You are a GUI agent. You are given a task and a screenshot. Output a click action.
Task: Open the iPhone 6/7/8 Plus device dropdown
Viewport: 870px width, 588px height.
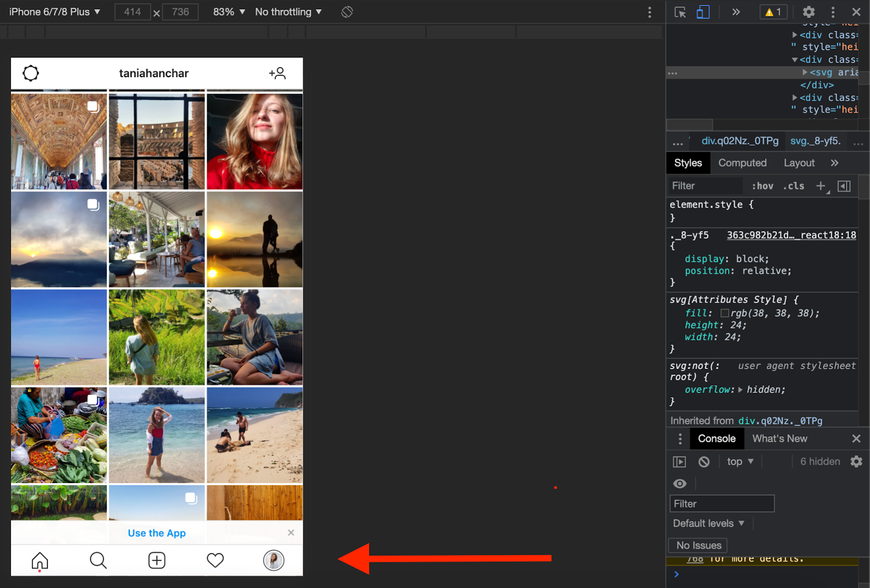[54, 12]
